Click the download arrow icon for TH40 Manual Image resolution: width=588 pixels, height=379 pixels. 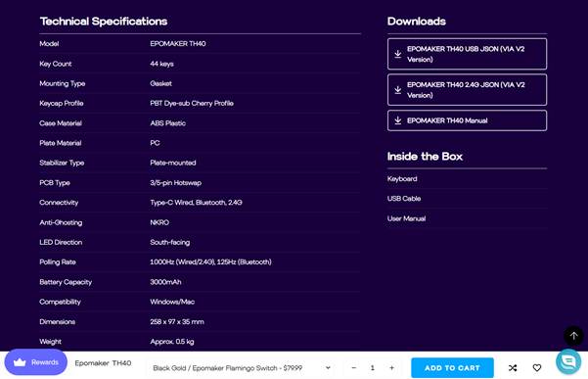tap(398, 120)
